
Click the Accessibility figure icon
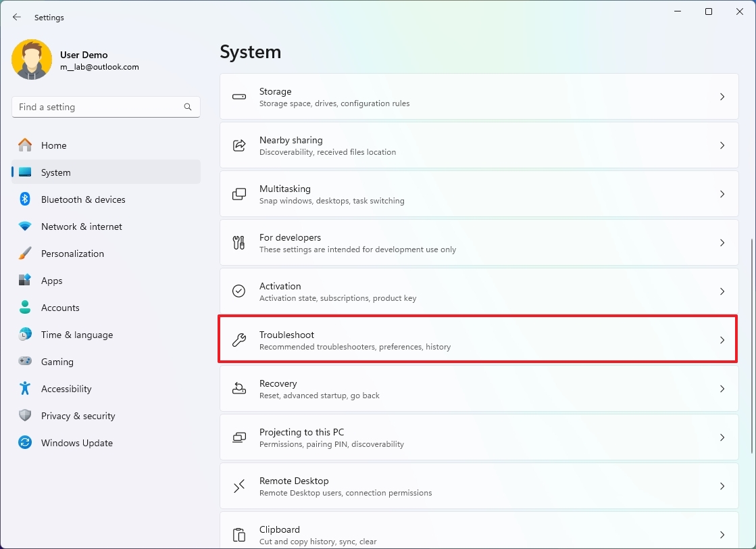(25, 388)
